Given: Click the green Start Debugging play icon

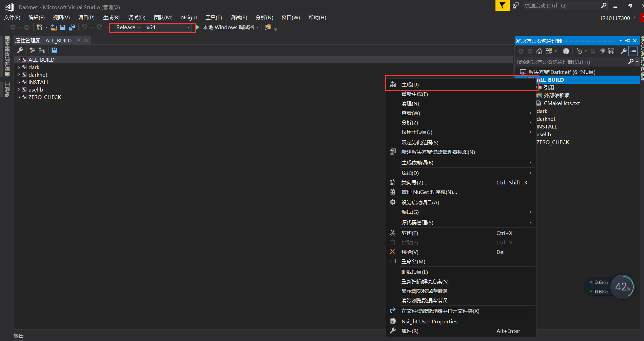Looking at the screenshot, I should [x=198, y=27].
